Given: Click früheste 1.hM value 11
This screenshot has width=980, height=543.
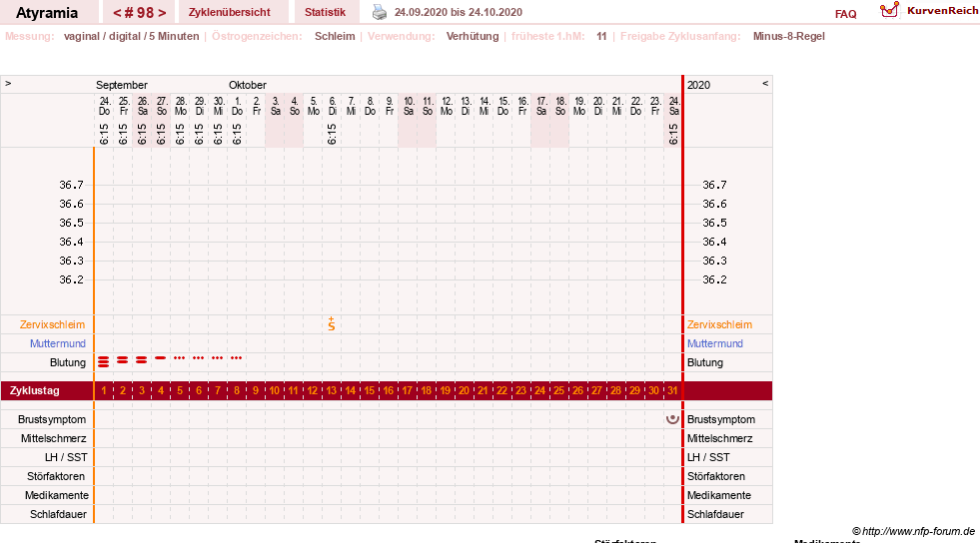Looking at the screenshot, I should click(x=601, y=36).
